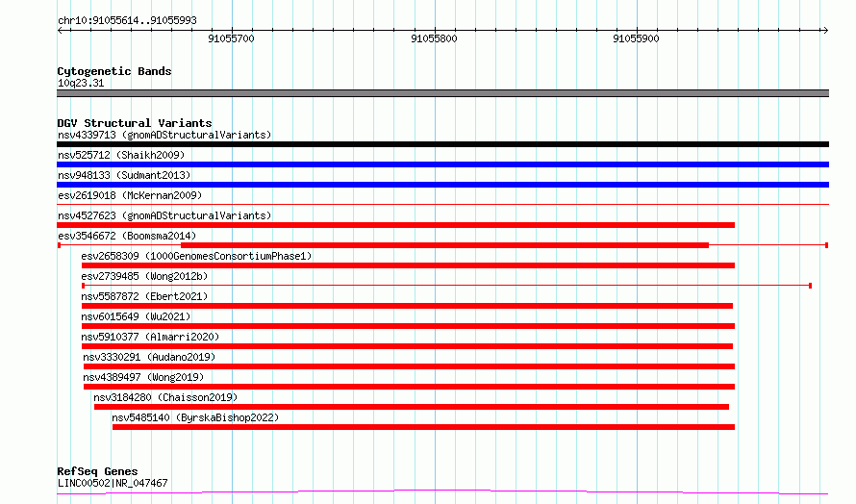Click the 91055900 ruler position label
This screenshot has height=504, width=856.
pos(636,38)
